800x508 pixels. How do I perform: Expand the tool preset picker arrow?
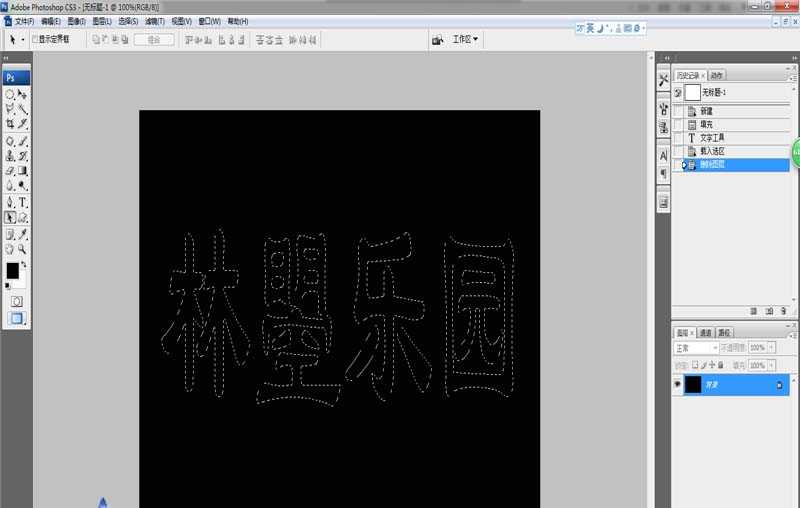pyautogui.click(x=23, y=40)
